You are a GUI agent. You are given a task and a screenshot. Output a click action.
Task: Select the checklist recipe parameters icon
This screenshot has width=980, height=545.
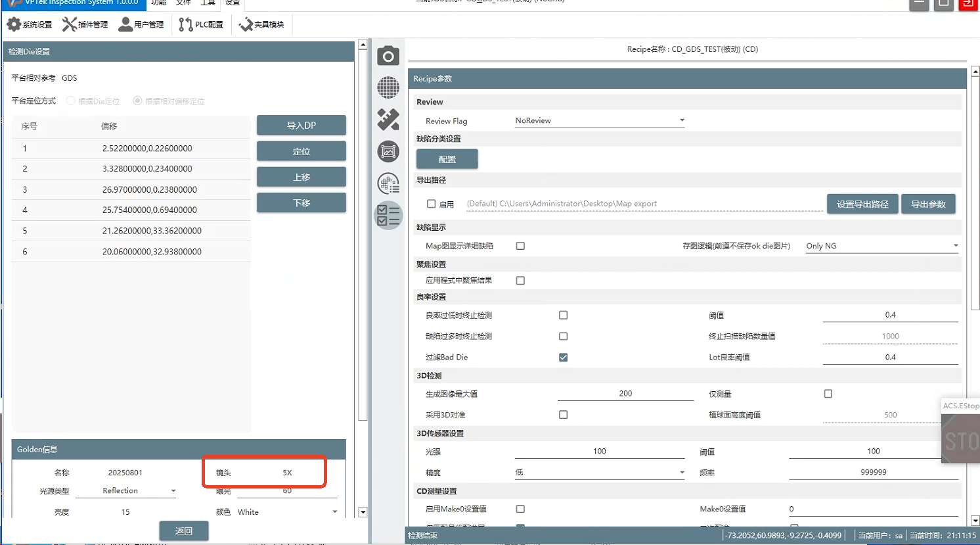tap(388, 215)
